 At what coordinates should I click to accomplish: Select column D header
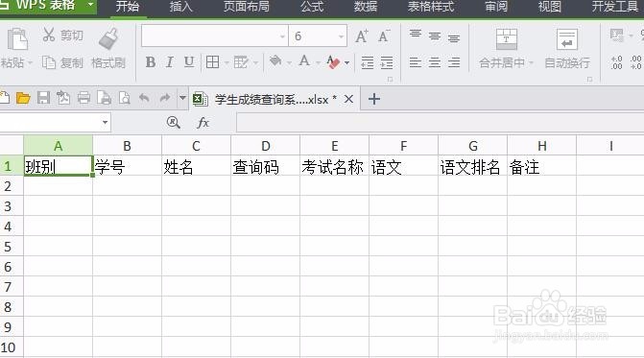265,146
